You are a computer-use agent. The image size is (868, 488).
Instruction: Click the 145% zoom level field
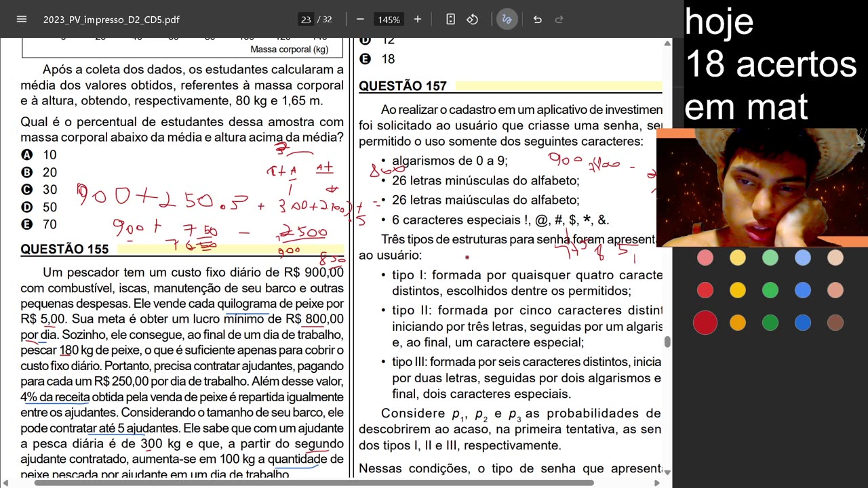(x=389, y=19)
